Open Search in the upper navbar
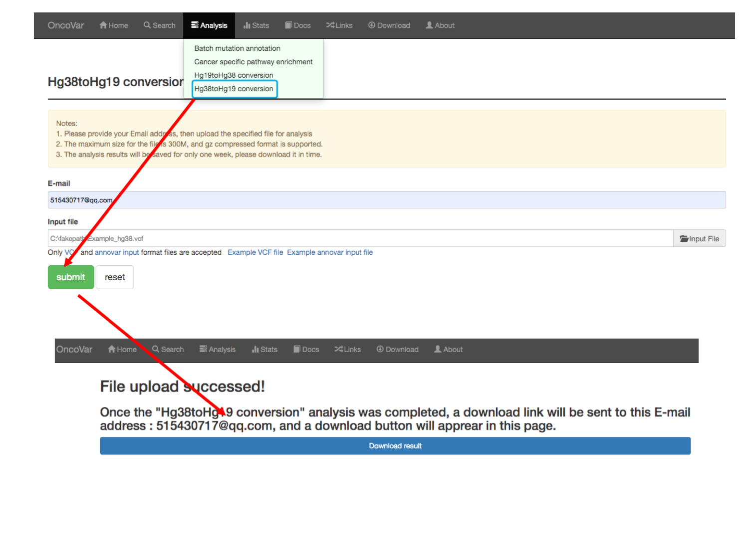This screenshot has height=560, width=747. (x=159, y=25)
